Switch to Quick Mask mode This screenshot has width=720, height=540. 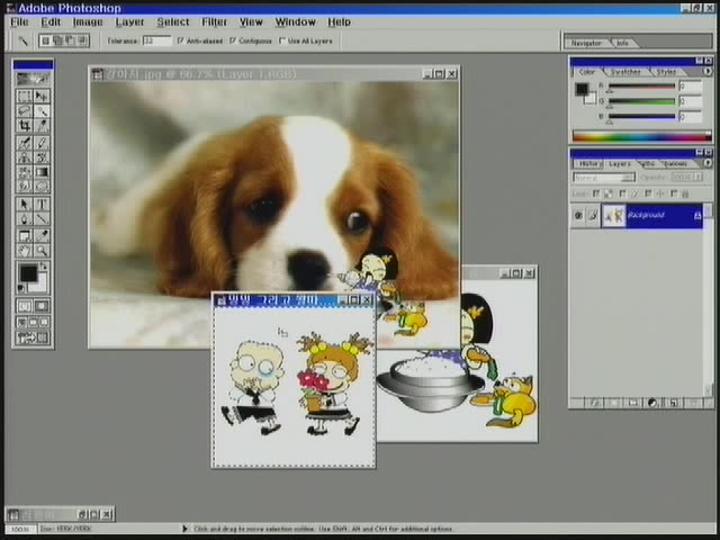tap(42, 306)
